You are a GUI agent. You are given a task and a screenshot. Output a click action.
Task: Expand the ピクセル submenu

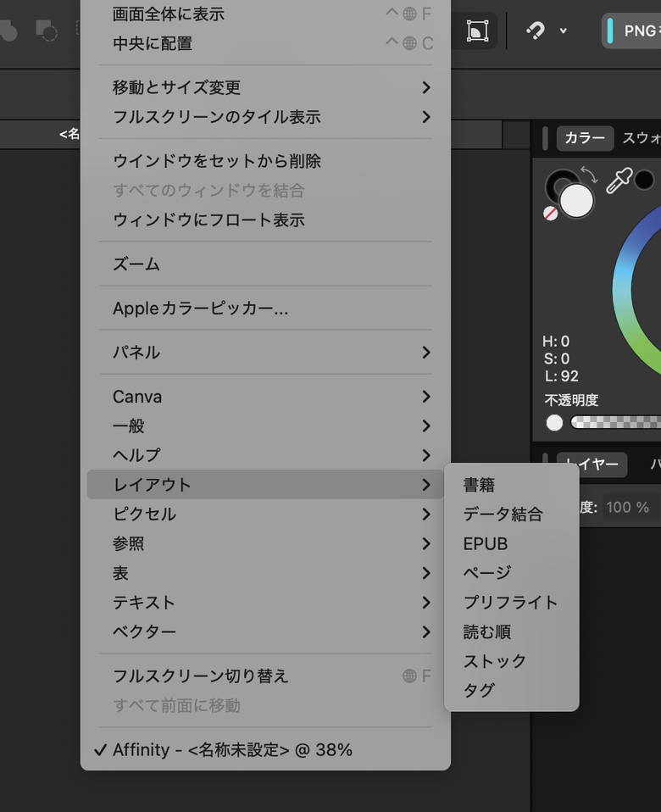(265, 514)
